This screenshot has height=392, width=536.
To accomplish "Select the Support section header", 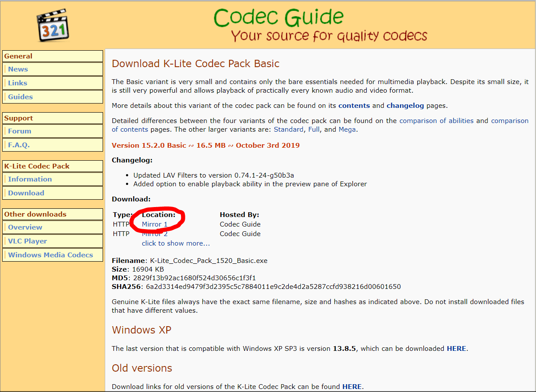I will tap(52, 118).
